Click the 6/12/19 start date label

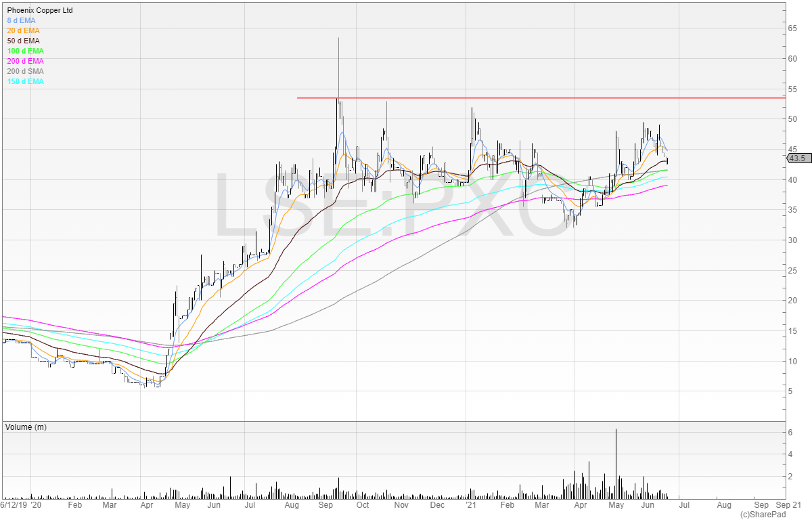pyautogui.click(x=13, y=505)
